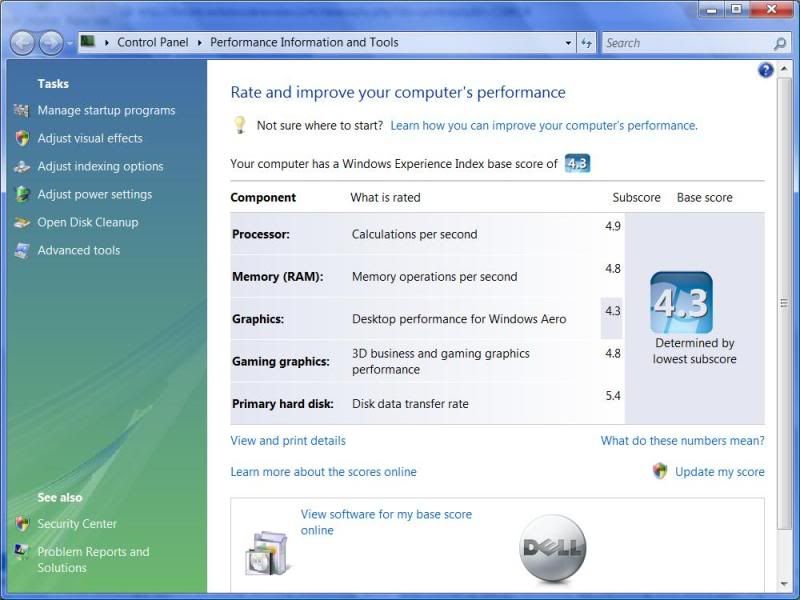Click the Refresh button beside address bar
Viewport: 800px width, 600px height.
click(586, 43)
